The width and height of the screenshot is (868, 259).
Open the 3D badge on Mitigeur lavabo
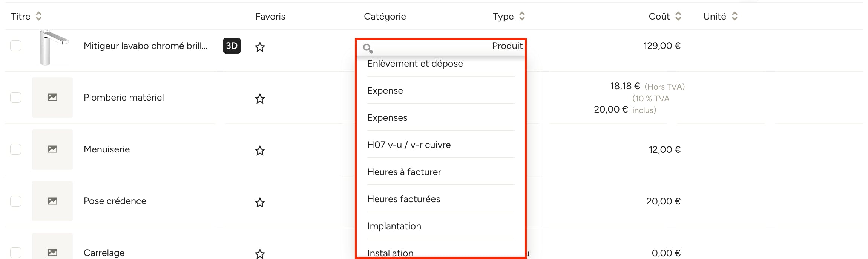232,46
